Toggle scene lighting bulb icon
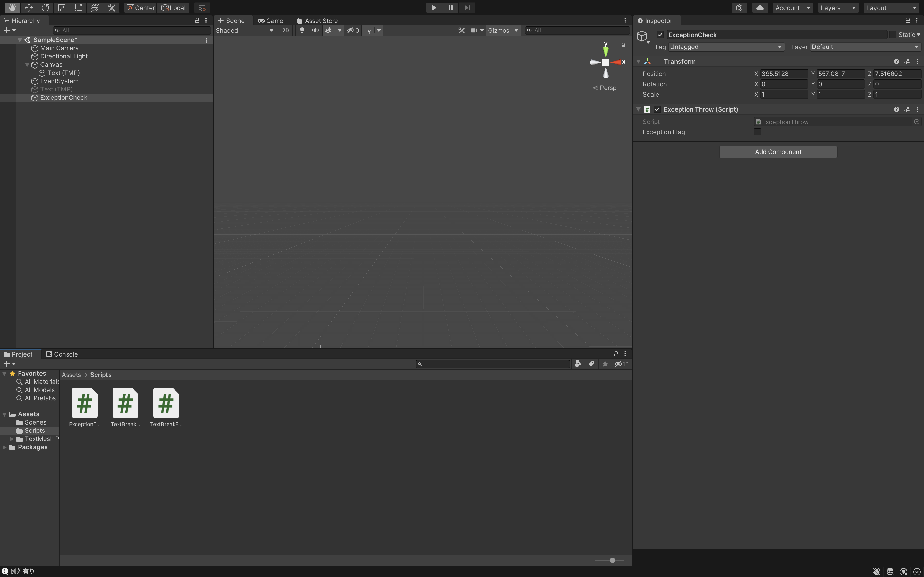The width and height of the screenshot is (924, 577). (302, 31)
